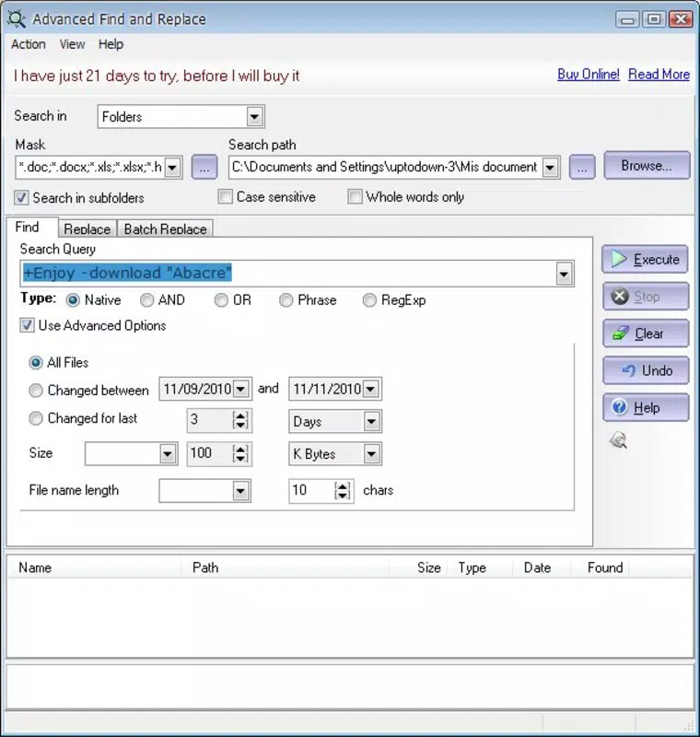Click the Stop button
The image size is (700, 737).
click(646, 297)
